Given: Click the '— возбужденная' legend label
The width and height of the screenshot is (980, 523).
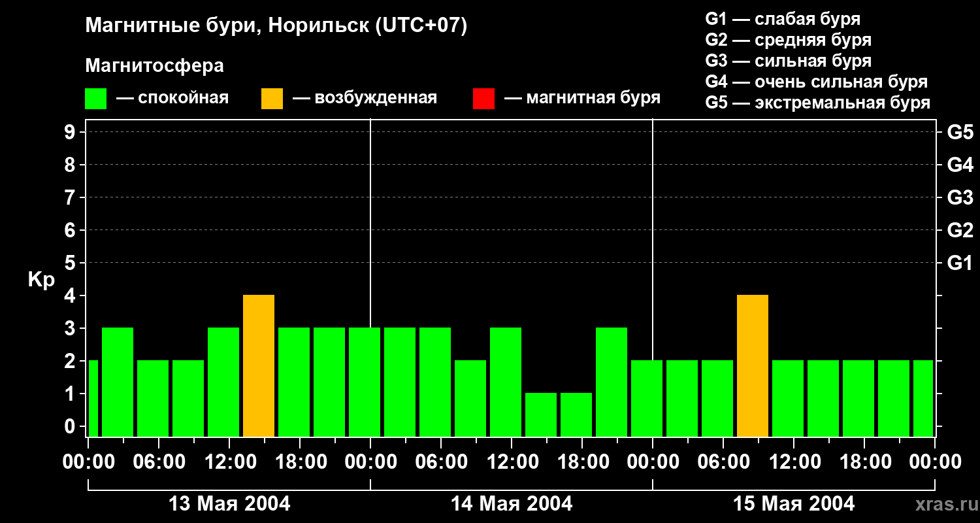Looking at the screenshot, I should (x=365, y=98).
